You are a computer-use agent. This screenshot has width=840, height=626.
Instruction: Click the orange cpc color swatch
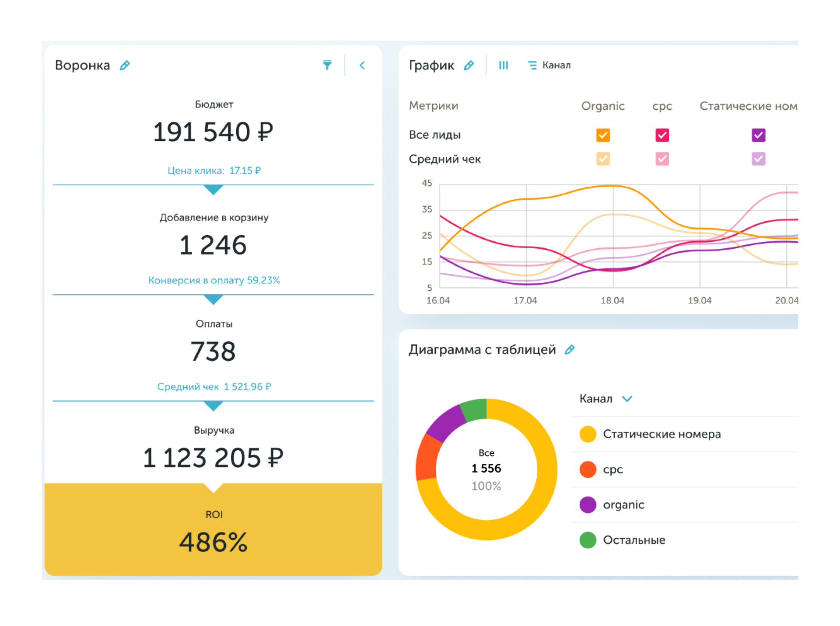pos(588,469)
